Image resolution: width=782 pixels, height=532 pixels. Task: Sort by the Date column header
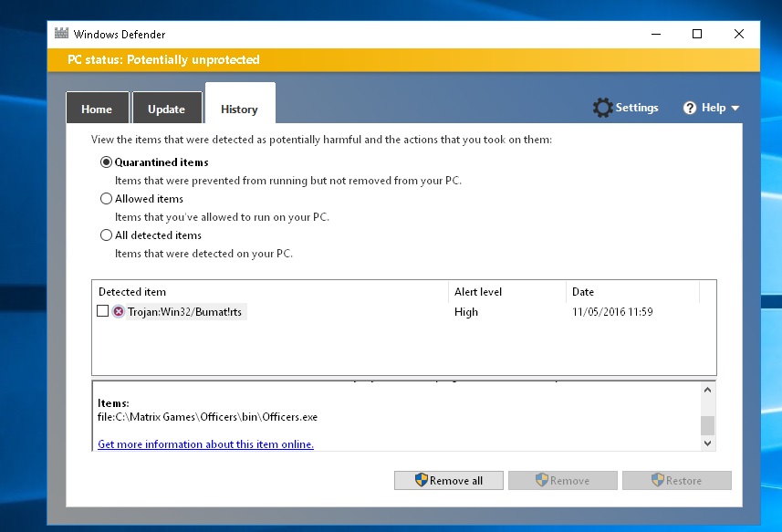[633, 292]
